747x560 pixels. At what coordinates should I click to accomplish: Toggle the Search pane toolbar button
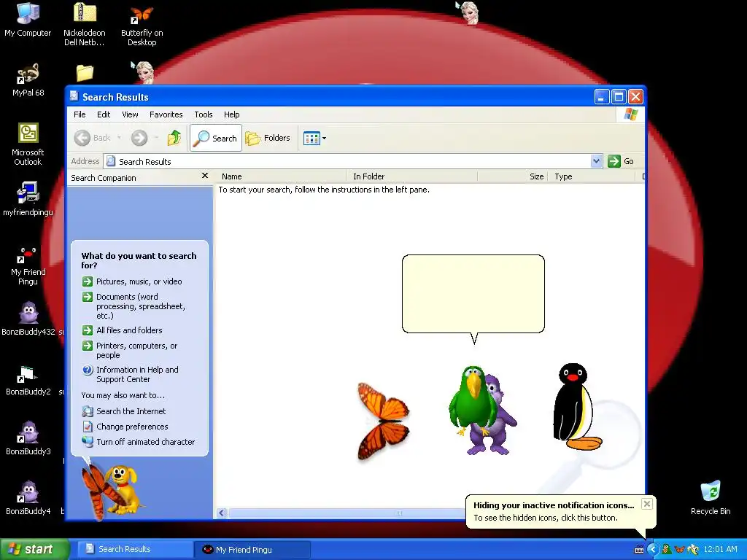click(x=216, y=138)
